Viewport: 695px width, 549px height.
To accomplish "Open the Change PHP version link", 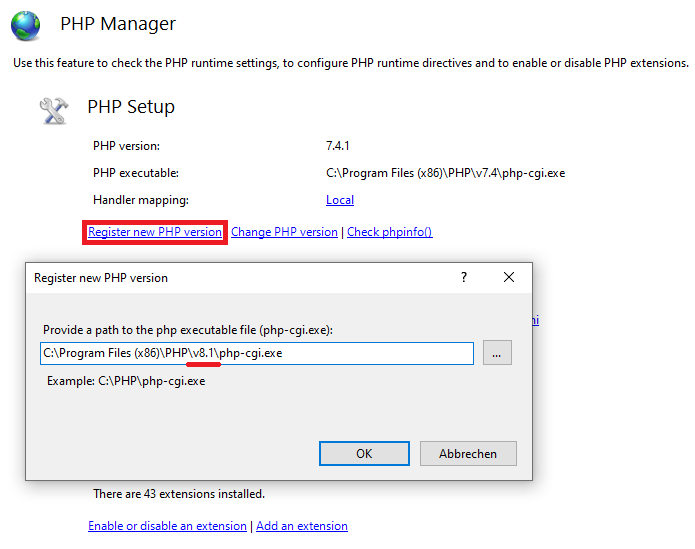I will 284,232.
